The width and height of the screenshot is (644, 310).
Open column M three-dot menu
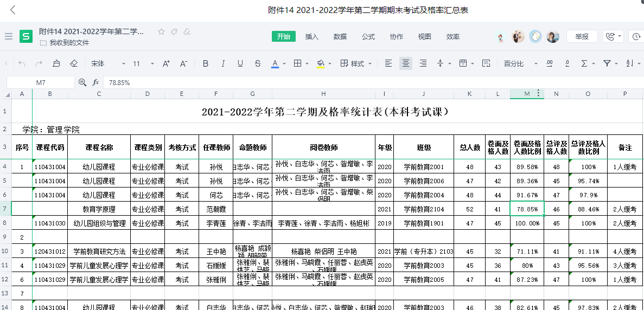click(x=538, y=94)
